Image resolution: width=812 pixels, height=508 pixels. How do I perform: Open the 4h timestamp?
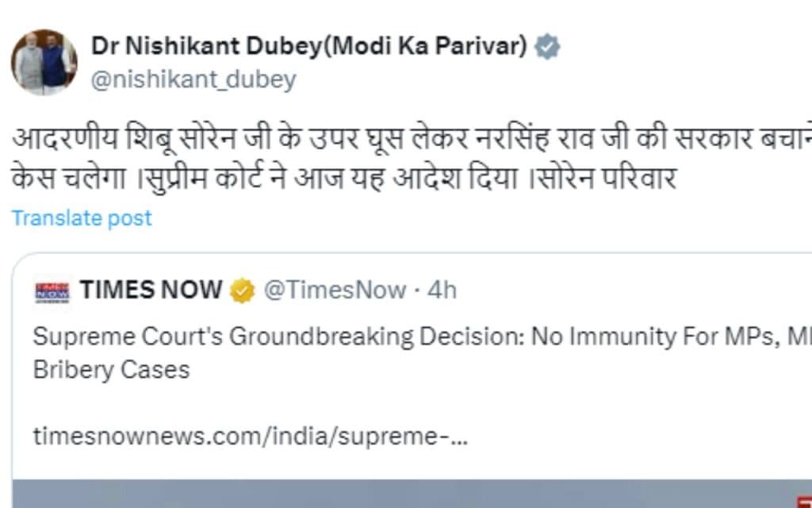click(442, 291)
